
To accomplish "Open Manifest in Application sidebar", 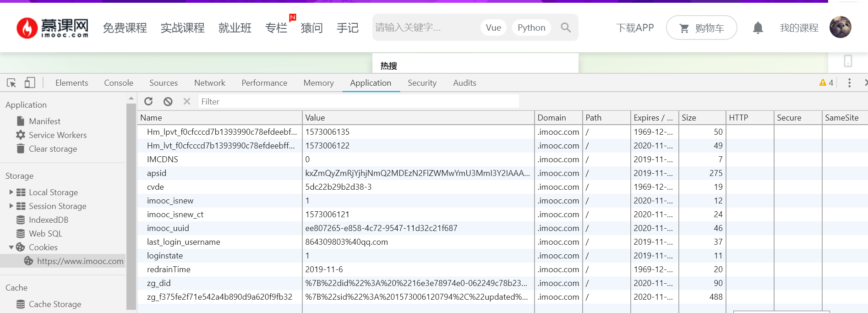I will pos(44,121).
